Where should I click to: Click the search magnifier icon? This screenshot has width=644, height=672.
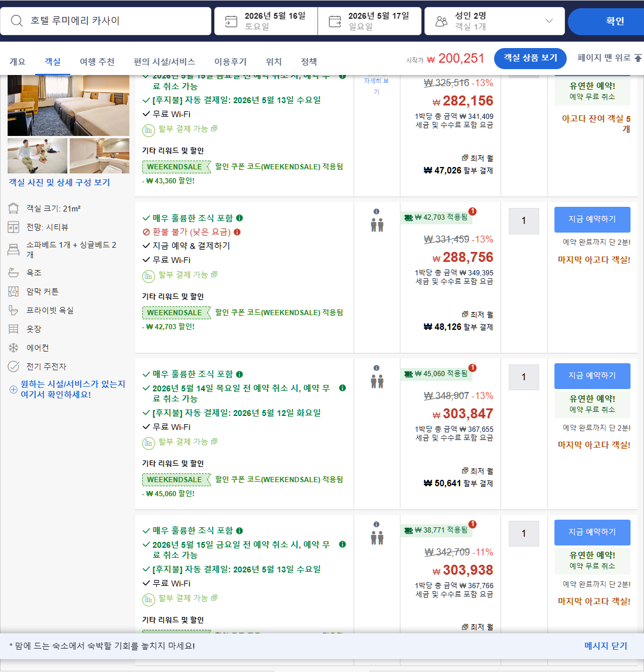[16, 21]
